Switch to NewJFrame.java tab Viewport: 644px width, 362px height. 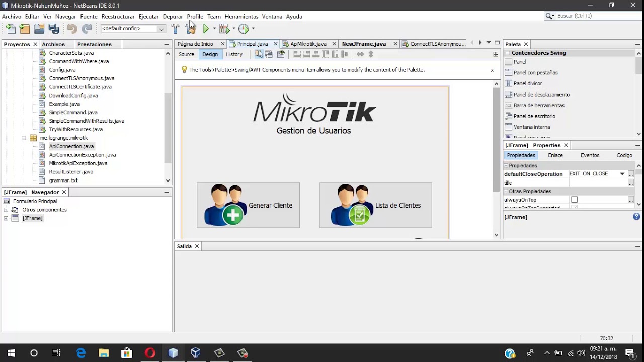[x=364, y=44]
